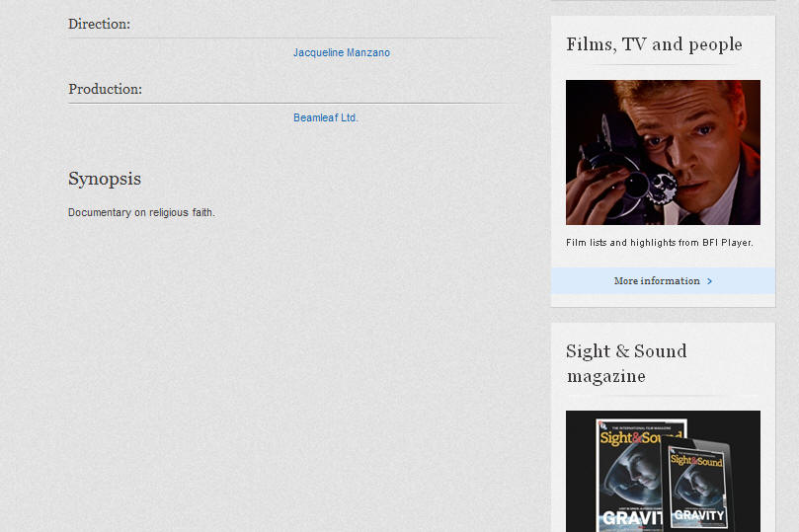Click the arrow beside More information
Screen dimensions: 799x532
click(x=709, y=281)
